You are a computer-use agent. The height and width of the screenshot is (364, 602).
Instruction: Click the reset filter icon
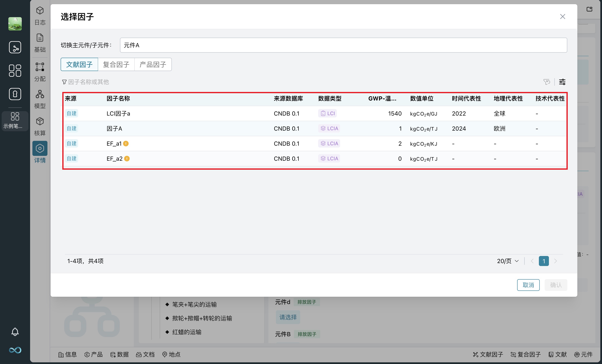coord(547,82)
